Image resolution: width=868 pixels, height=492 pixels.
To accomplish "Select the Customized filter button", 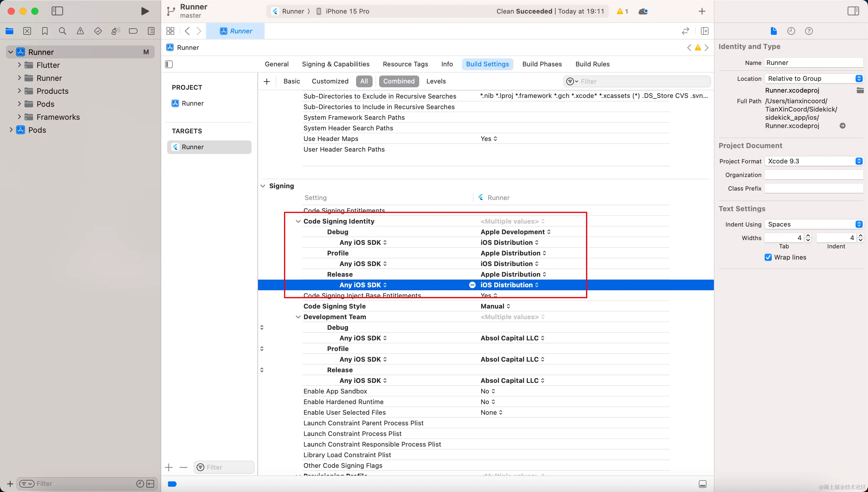I will pos(330,81).
